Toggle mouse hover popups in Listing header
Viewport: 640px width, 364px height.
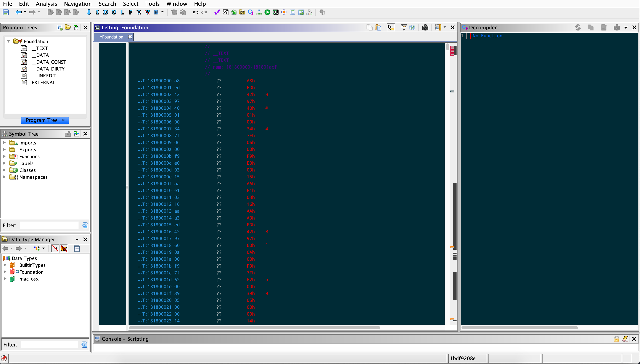click(x=390, y=27)
